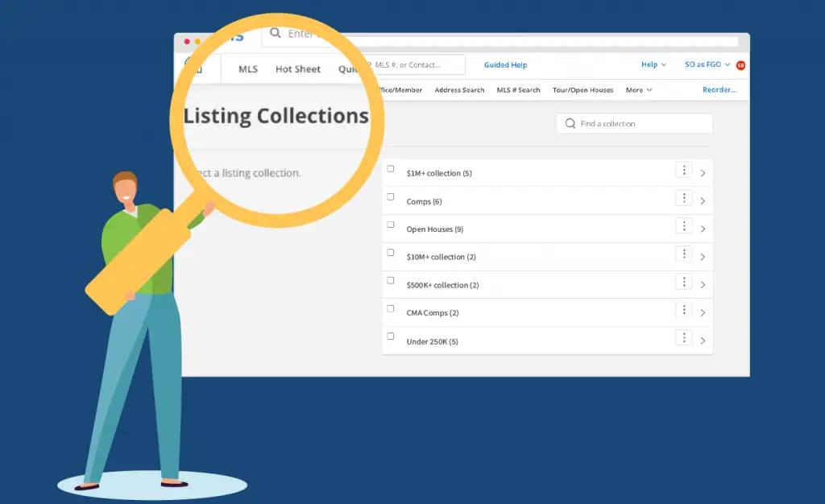
Task: Check the $1M+ collection checkbox
Action: 391,169
